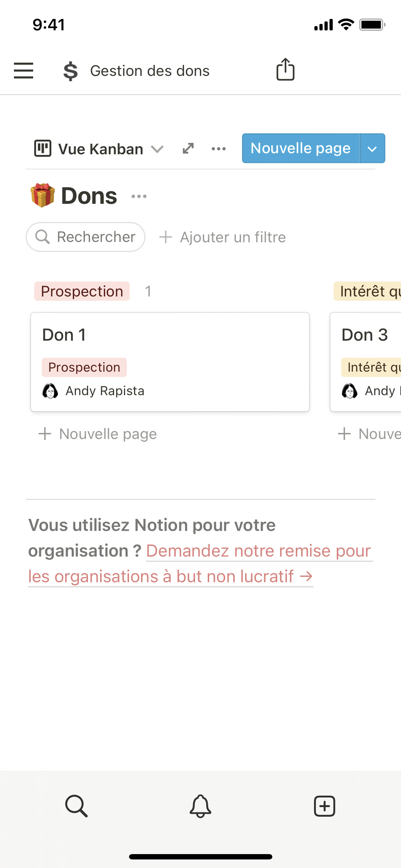This screenshot has width=401, height=868.
Task: Tap the Rechercher search field
Action: point(86,237)
